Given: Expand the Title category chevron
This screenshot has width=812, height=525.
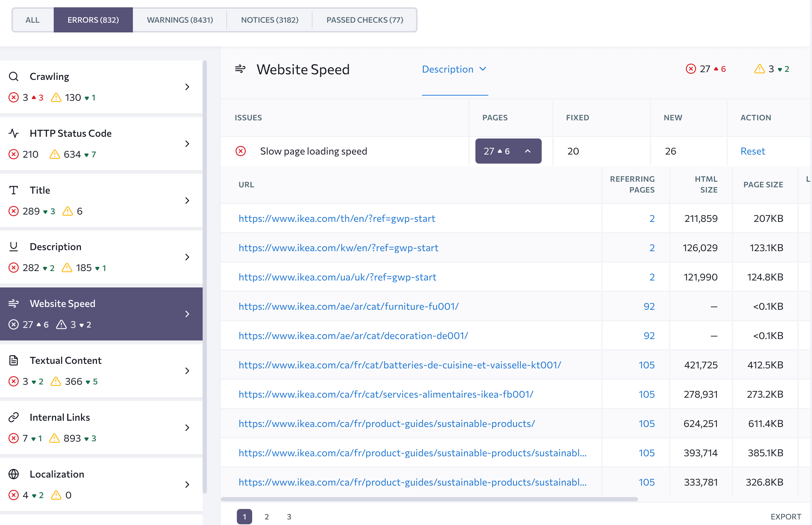Looking at the screenshot, I should (187, 201).
